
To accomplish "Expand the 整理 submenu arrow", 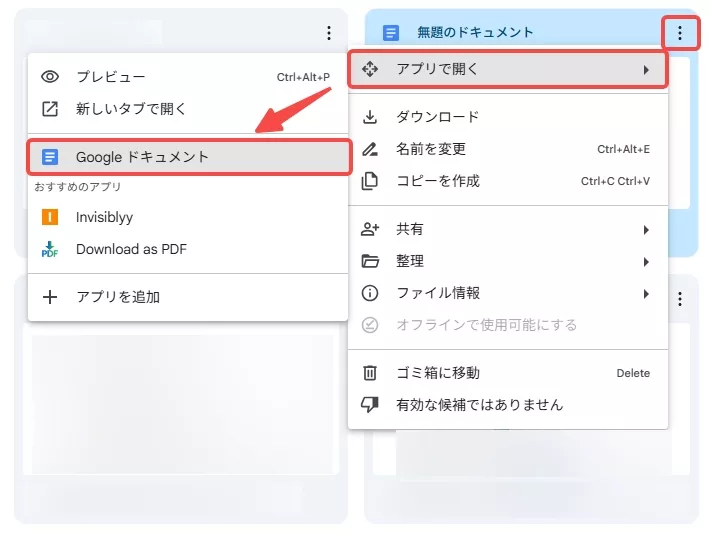I will [646, 262].
